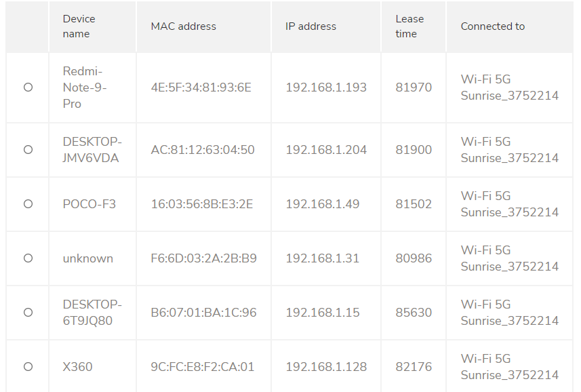Screen dimensions: 581x392
Task: Select the unknown device radio button
Action: pos(28,258)
